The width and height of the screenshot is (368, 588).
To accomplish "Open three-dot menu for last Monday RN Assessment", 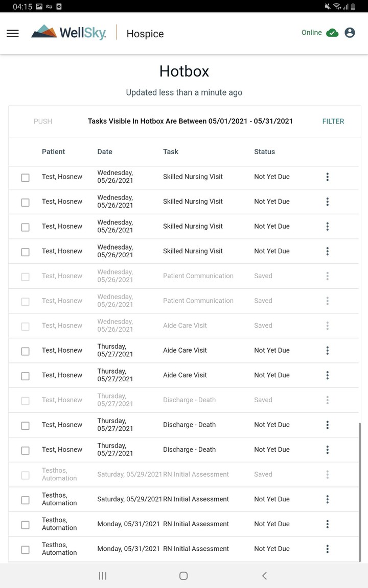I will click(x=327, y=549).
